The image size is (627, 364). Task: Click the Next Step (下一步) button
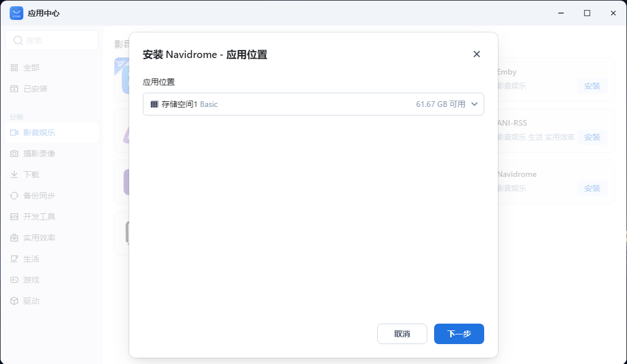coord(459,334)
